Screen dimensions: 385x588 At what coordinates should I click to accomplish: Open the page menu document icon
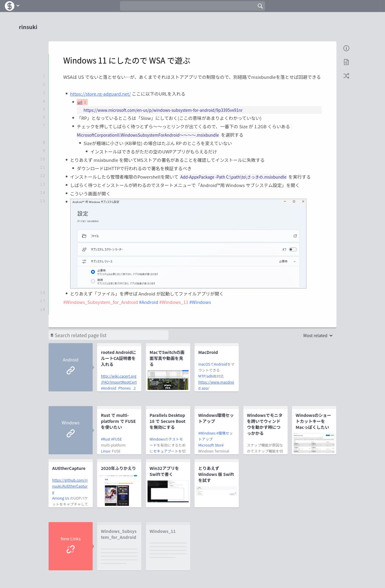tap(346, 62)
